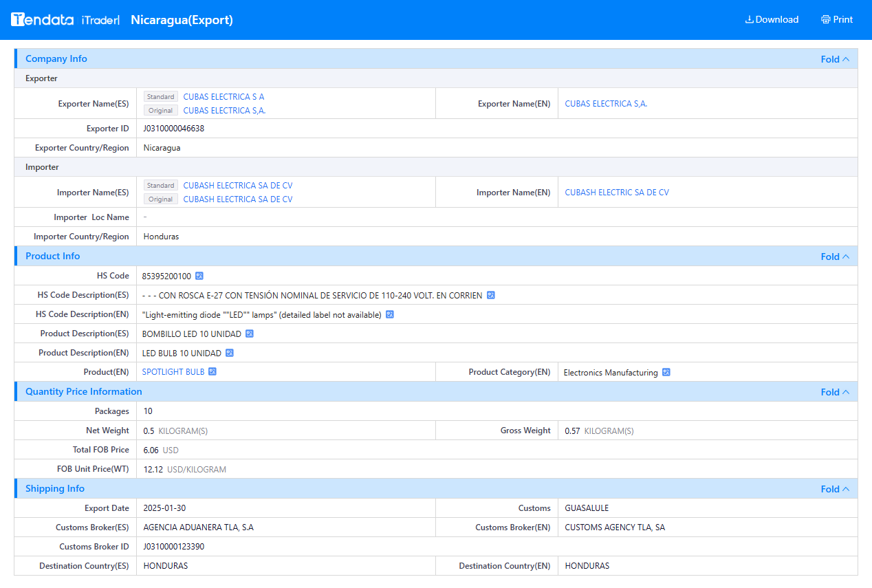The width and height of the screenshot is (872, 588).
Task: Open standard importer CUBASH ELECTRICA SA DE CV
Action: (x=238, y=186)
